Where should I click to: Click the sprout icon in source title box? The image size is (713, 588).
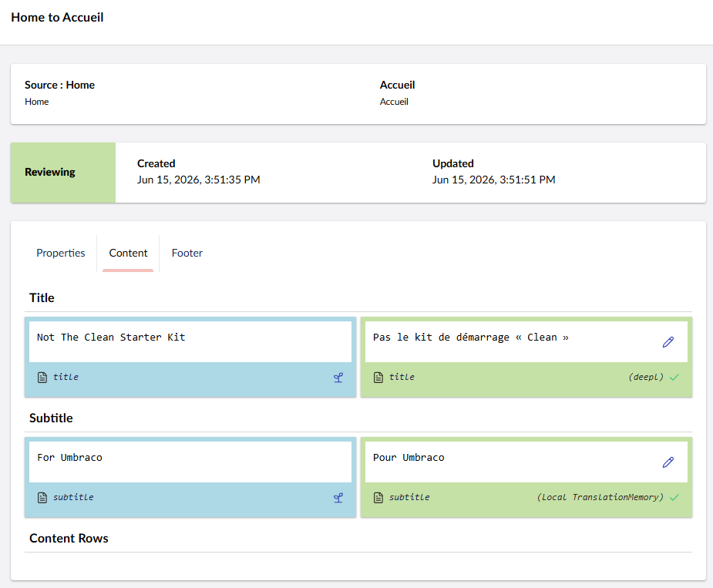(338, 378)
